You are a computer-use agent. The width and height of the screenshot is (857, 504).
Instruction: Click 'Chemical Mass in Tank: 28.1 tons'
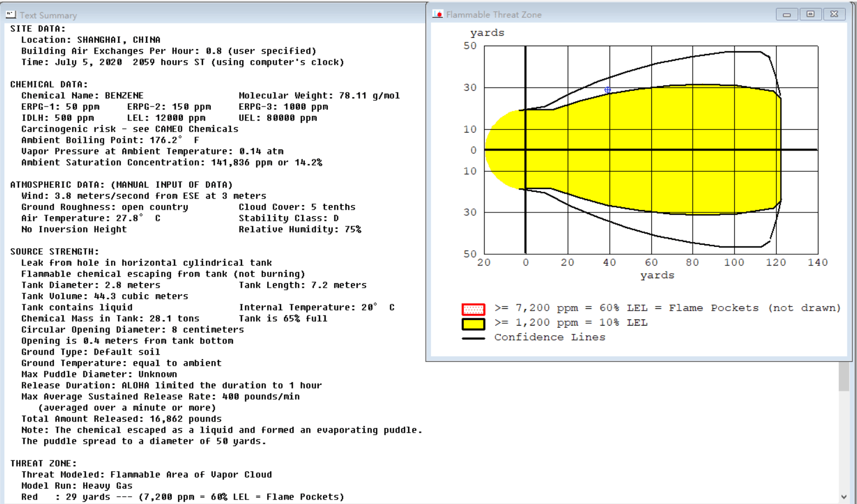pyautogui.click(x=110, y=319)
